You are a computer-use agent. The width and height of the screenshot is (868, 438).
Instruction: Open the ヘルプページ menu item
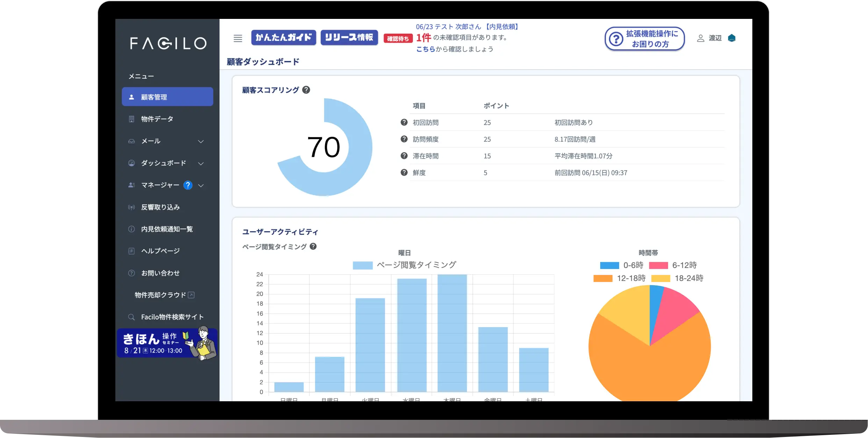coord(167,251)
